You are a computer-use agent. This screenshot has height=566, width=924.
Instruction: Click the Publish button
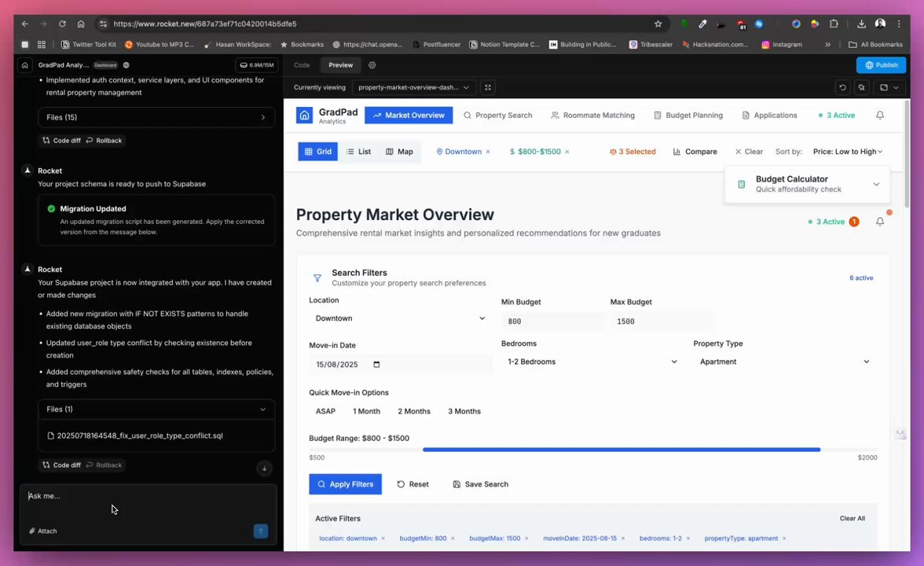881,64
